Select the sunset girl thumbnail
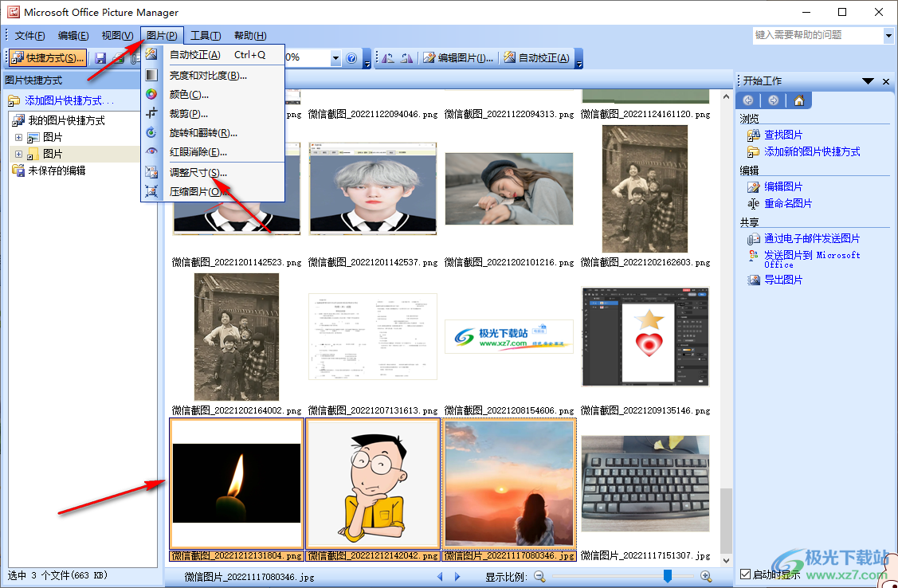Viewport: 898px width, 588px height. tap(509, 483)
